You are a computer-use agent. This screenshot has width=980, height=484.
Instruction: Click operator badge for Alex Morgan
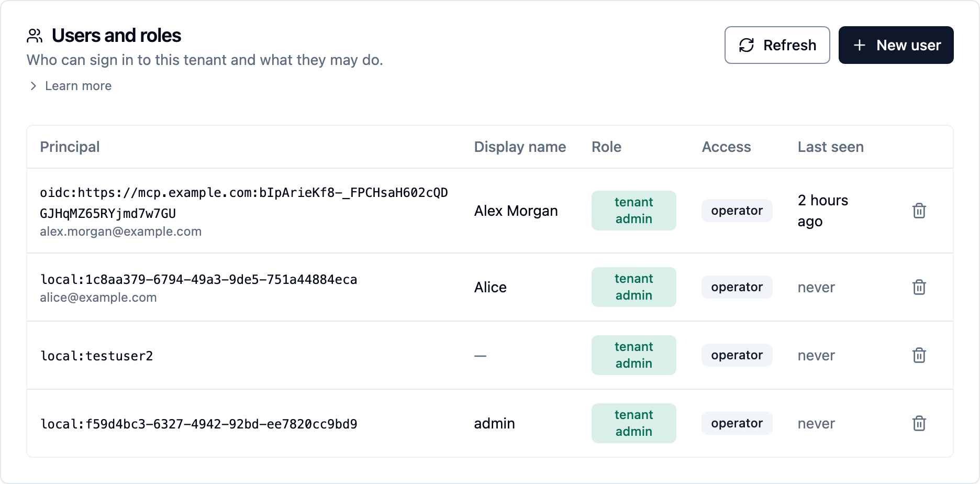point(737,211)
